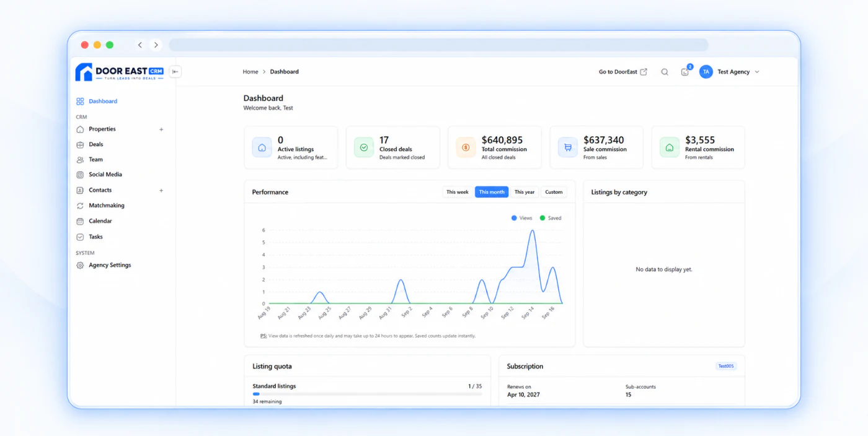Collapse the sidebar with the toggle icon
The width and height of the screenshot is (868, 436).
(175, 72)
